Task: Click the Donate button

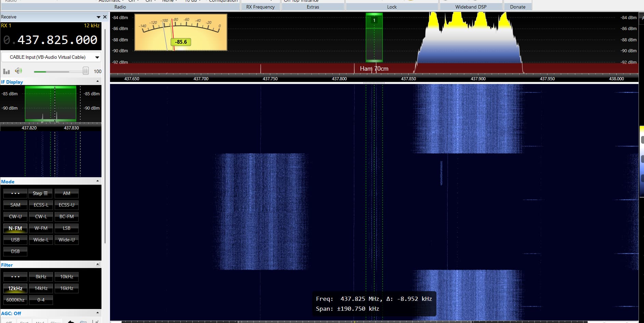Action: [518, 7]
